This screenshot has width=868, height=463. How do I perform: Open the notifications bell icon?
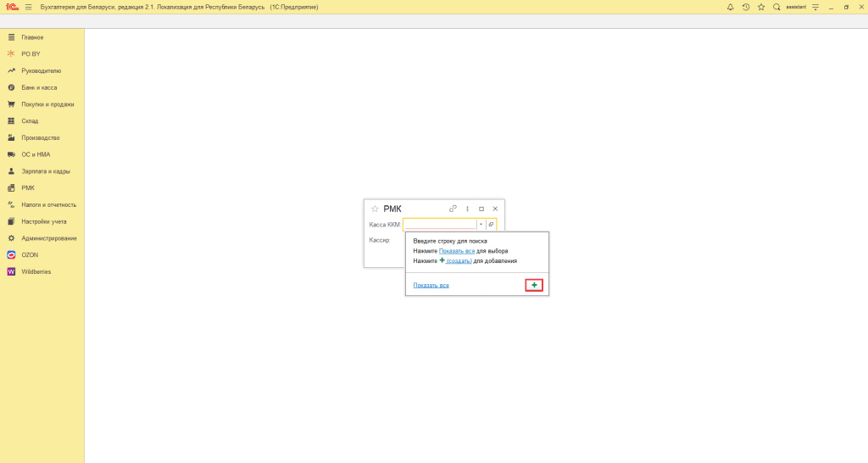coord(730,7)
